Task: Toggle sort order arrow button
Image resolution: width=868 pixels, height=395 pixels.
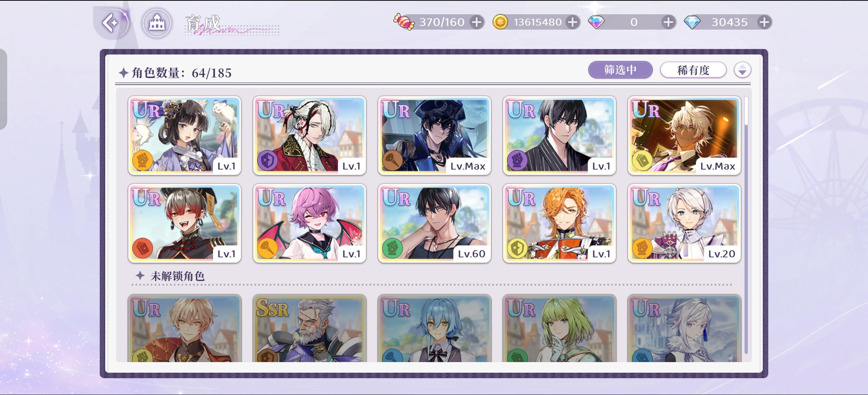Action: click(742, 70)
